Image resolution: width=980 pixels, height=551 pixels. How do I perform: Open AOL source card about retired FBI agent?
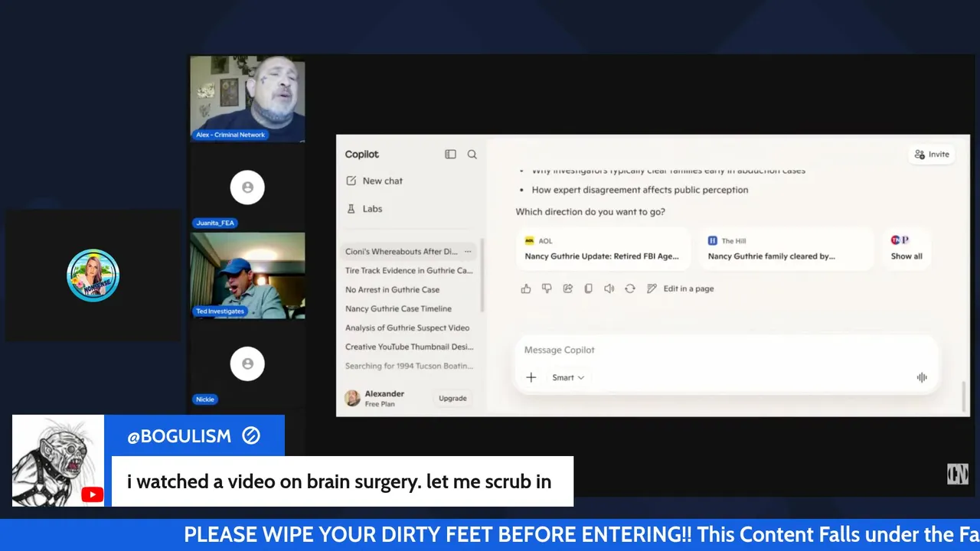[x=603, y=249]
